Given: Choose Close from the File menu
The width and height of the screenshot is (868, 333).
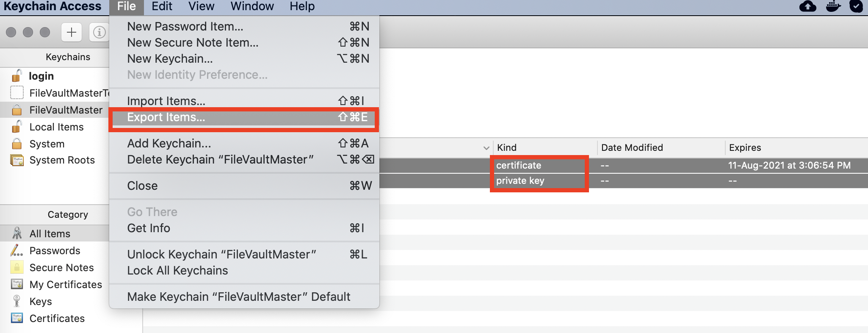Looking at the screenshot, I should point(244,186).
